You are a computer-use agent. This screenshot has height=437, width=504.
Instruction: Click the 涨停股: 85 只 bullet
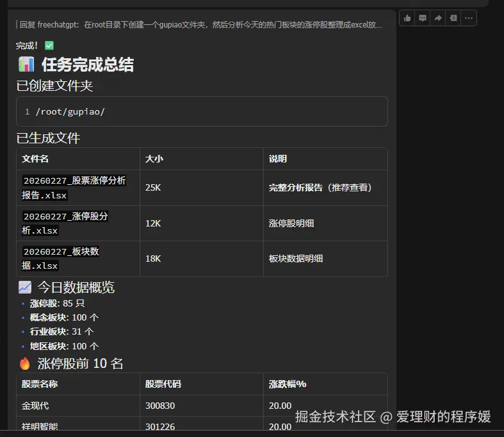(x=57, y=303)
